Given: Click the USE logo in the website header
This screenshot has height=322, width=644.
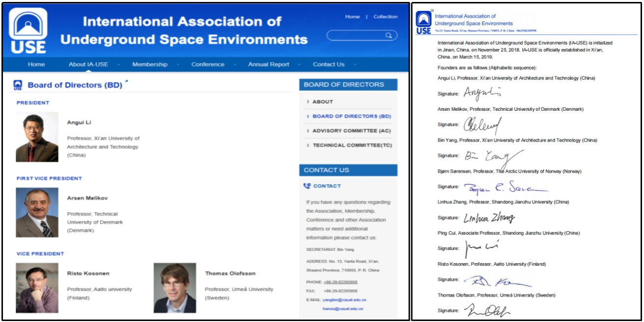Looking at the screenshot, I should [28, 30].
